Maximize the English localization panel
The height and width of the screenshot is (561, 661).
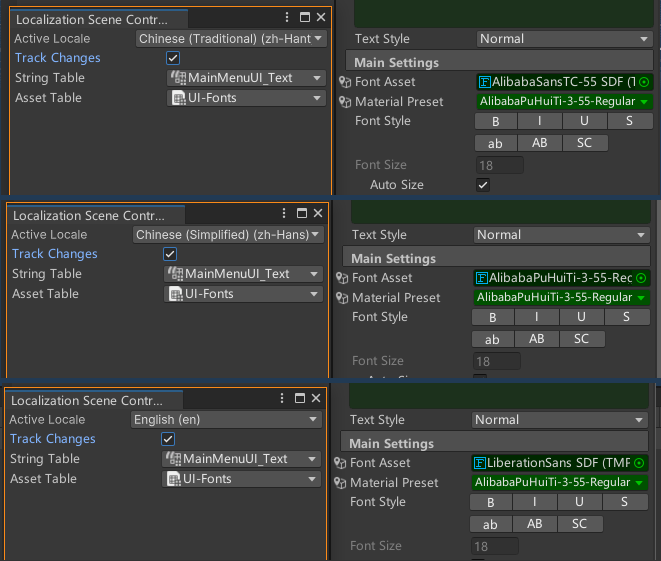pyautogui.click(x=300, y=398)
